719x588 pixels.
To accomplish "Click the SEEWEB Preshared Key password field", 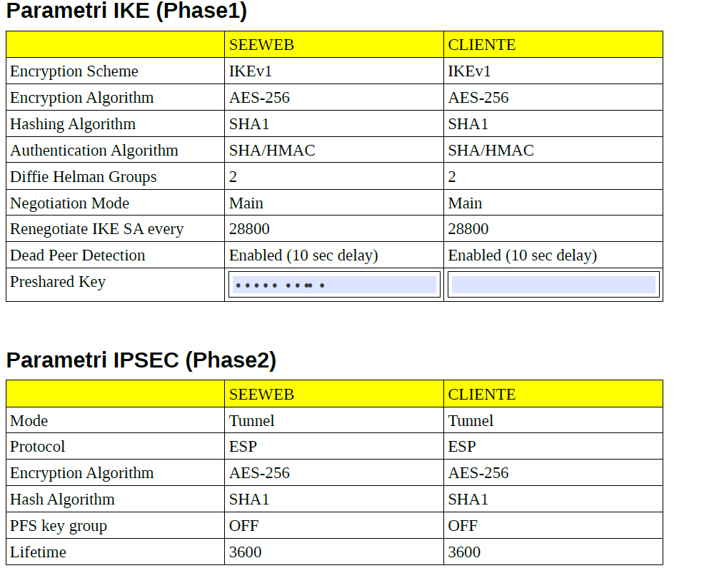I will click(x=334, y=285).
